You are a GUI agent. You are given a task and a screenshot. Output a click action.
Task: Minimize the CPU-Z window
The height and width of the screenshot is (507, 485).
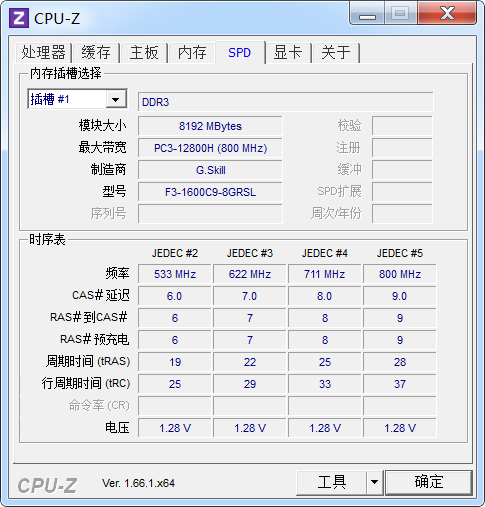point(367,13)
